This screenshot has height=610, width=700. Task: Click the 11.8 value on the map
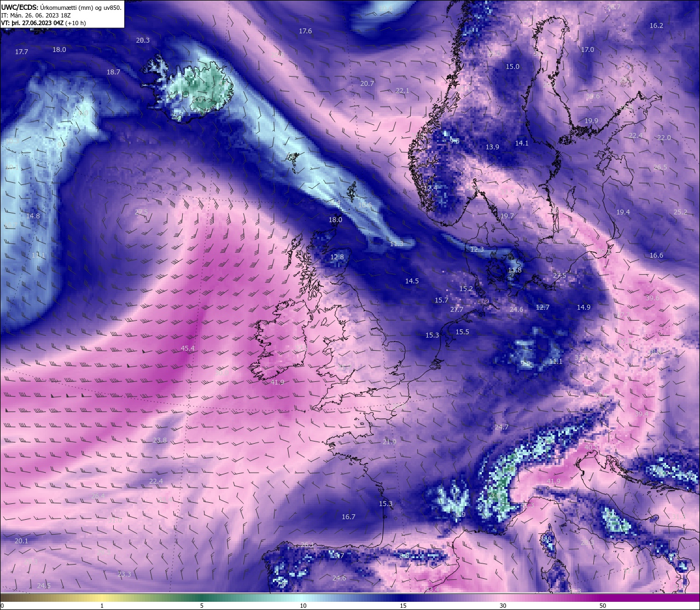pyautogui.click(x=515, y=270)
